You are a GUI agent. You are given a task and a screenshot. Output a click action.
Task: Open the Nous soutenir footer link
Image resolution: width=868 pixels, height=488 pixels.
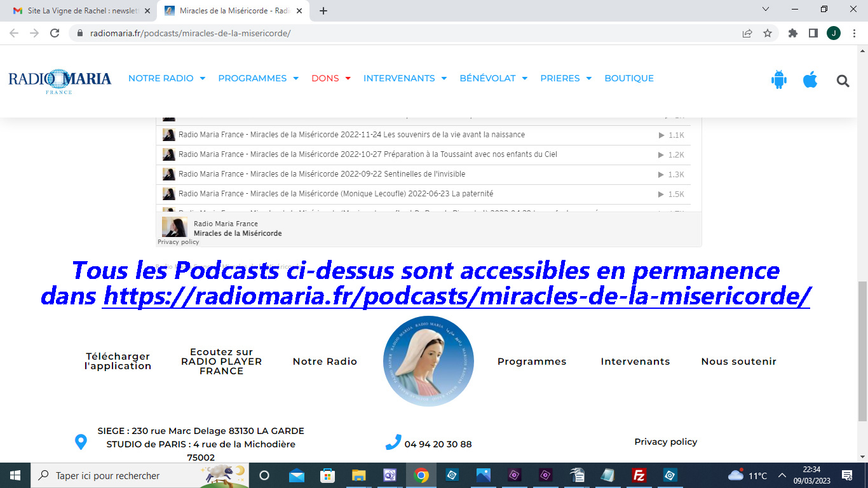click(739, 362)
